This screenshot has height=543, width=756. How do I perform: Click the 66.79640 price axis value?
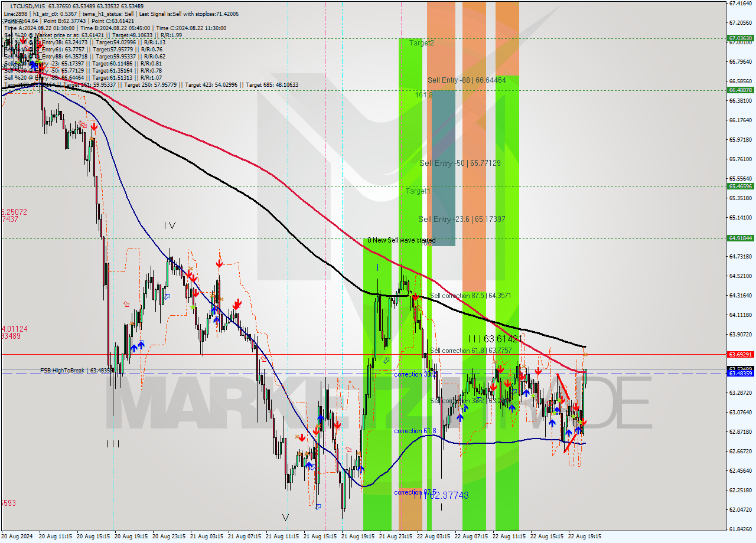(x=740, y=61)
